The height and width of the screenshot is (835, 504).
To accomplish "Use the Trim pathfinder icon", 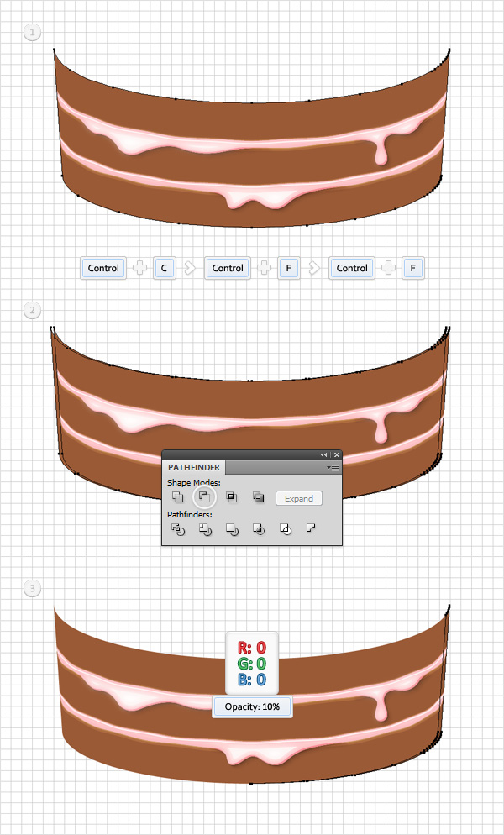I will click(x=205, y=528).
